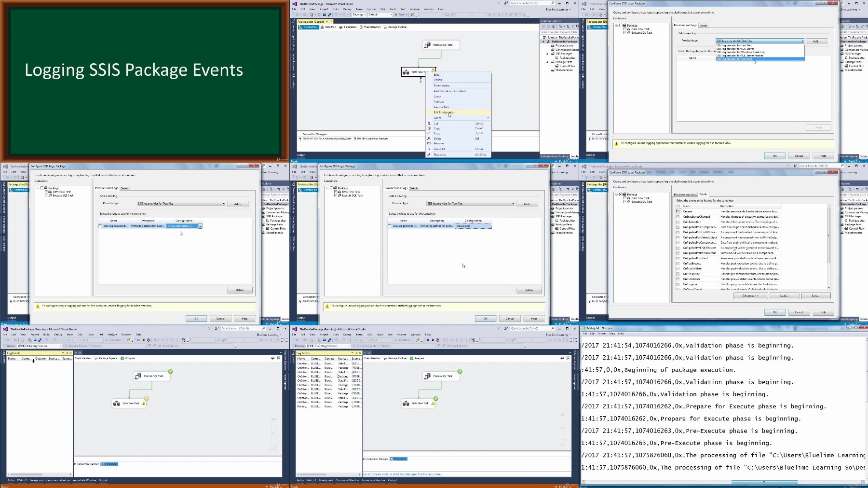Close the Log Events panel in the populated Log Events frame
Screen dimensions: 868x488
pos(360,353)
